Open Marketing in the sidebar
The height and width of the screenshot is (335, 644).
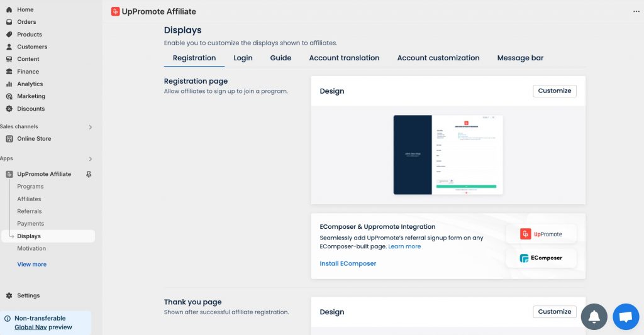click(x=31, y=96)
